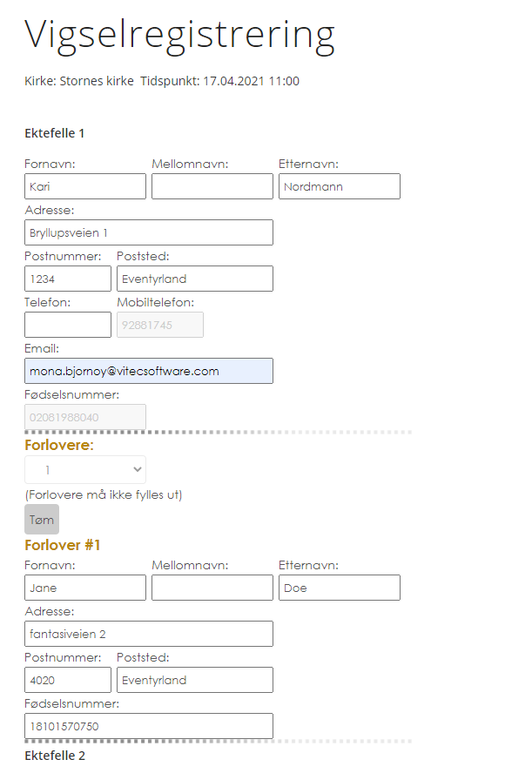Viewport: 532px width, 773px height.
Task: Edit the Adresse field Bryllupsveien 1
Action: point(148,232)
